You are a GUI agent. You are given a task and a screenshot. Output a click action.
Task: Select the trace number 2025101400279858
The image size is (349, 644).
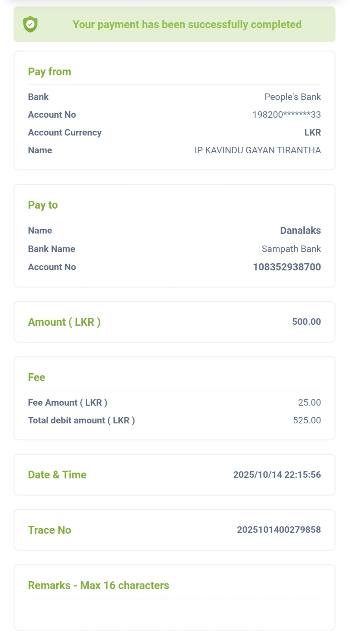(278, 530)
